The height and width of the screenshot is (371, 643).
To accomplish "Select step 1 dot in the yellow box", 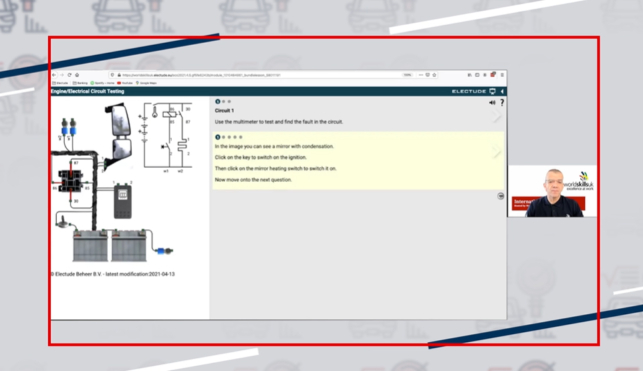I will [x=218, y=137].
